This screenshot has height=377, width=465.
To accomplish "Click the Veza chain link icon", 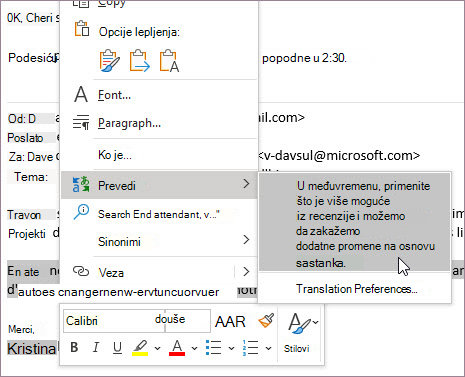I will (81, 271).
